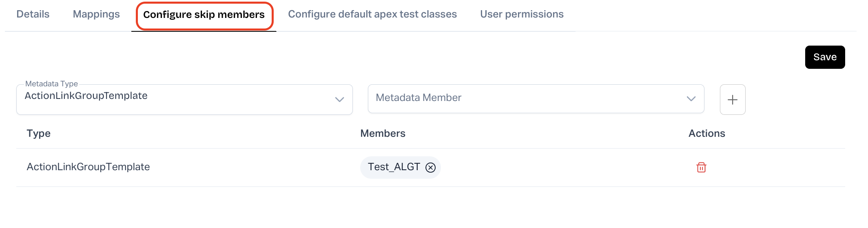Image resolution: width=868 pixels, height=228 pixels.
Task: Expand the Metadata Type chevron arrow
Action: 339,100
